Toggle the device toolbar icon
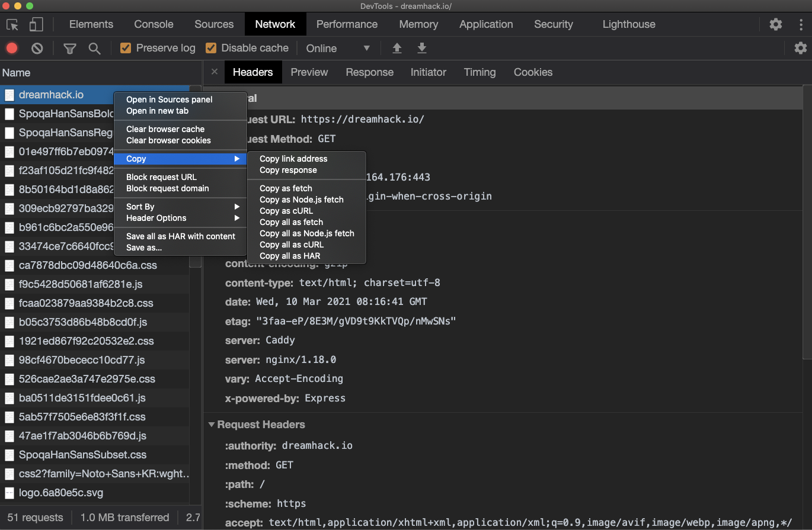The height and width of the screenshot is (530, 812). point(36,24)
